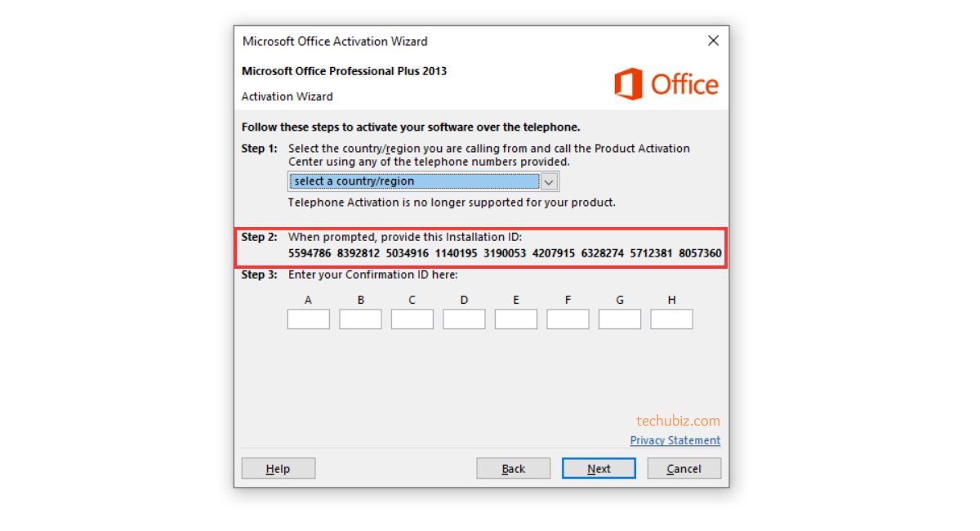This screenshot has width=980, height=531.
Task: Click the Help button
Action: click(278, 468)
